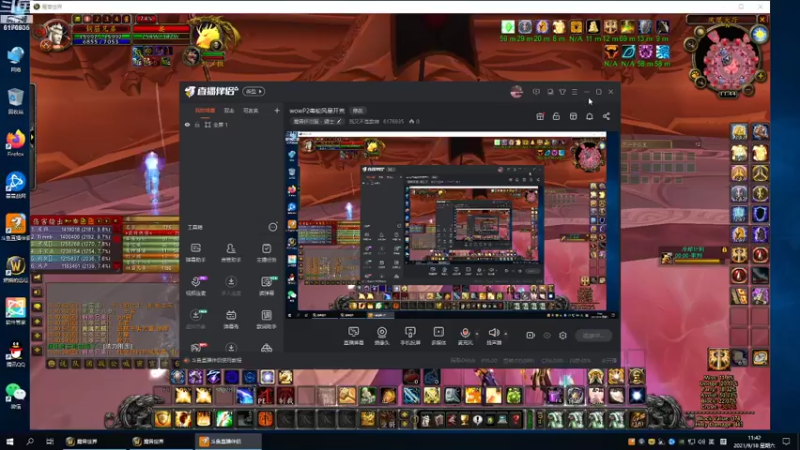800x450 pixels.
Task: Expand the side handle arrow at desktop left edge
Action: pyautogui.click(x=32, y=138)
